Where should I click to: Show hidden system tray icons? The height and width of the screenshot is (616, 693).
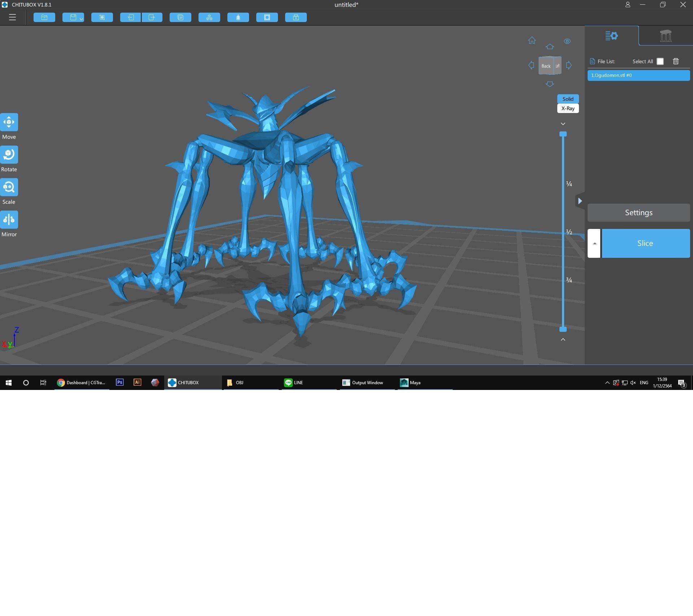click(x=607, y=383)
